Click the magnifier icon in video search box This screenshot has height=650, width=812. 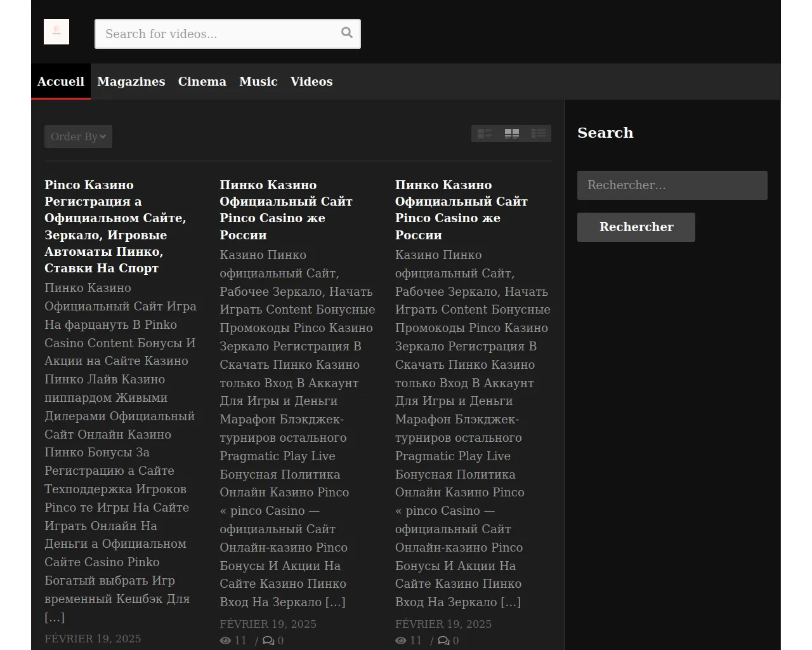(x=347, y=33)
